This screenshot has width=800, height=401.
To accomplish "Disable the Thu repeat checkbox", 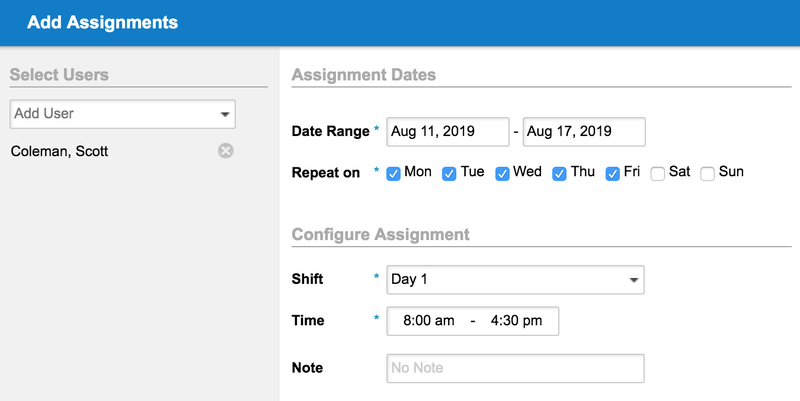I will click(559, 174).
